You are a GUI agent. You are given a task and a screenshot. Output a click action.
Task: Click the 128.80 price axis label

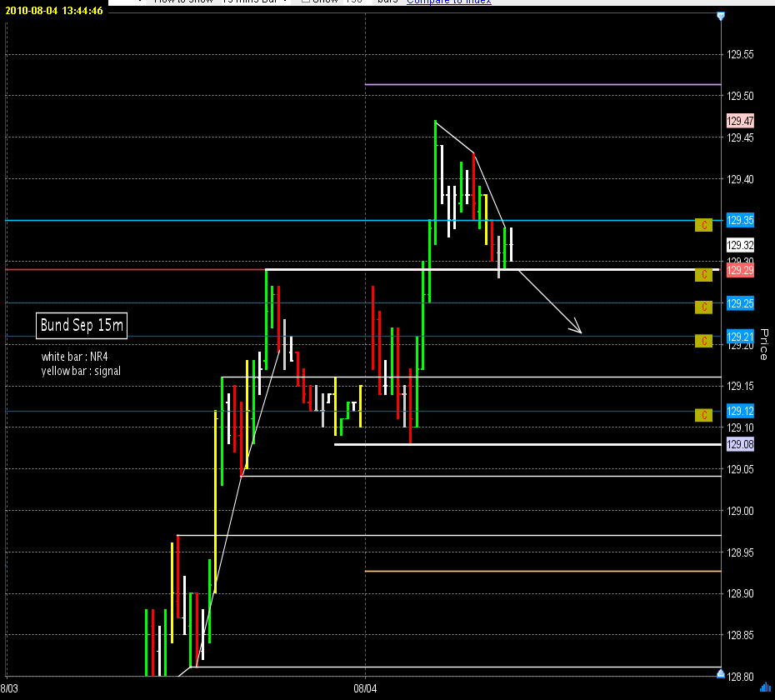[740, 677]
